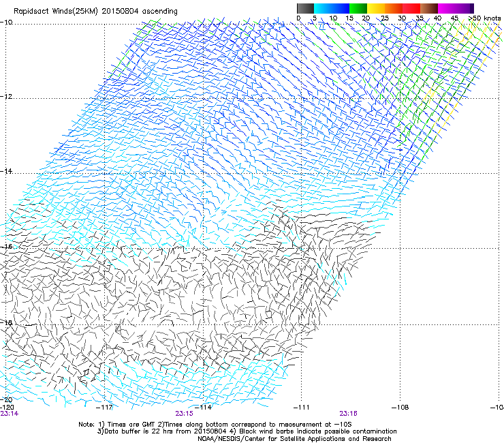Click the yellow 20–25 knots legend swatch
Viewport: 504px width, 443px height.
[x=376, y=8]
